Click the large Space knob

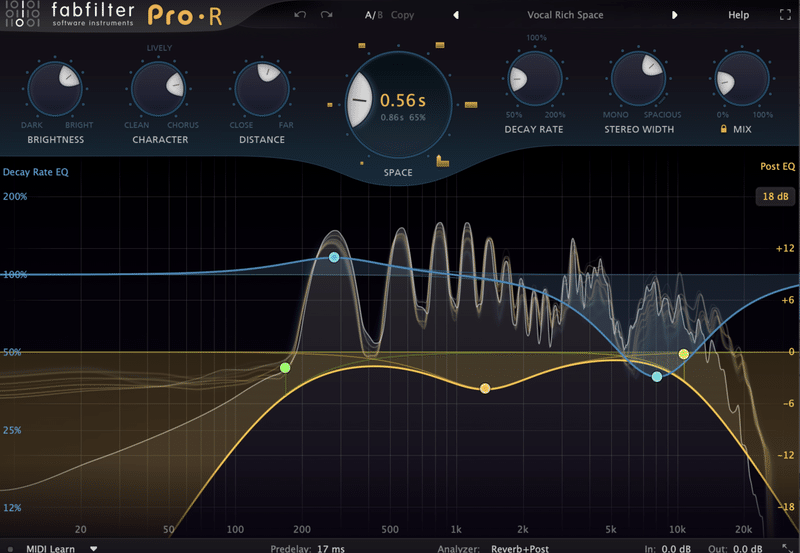398,105
